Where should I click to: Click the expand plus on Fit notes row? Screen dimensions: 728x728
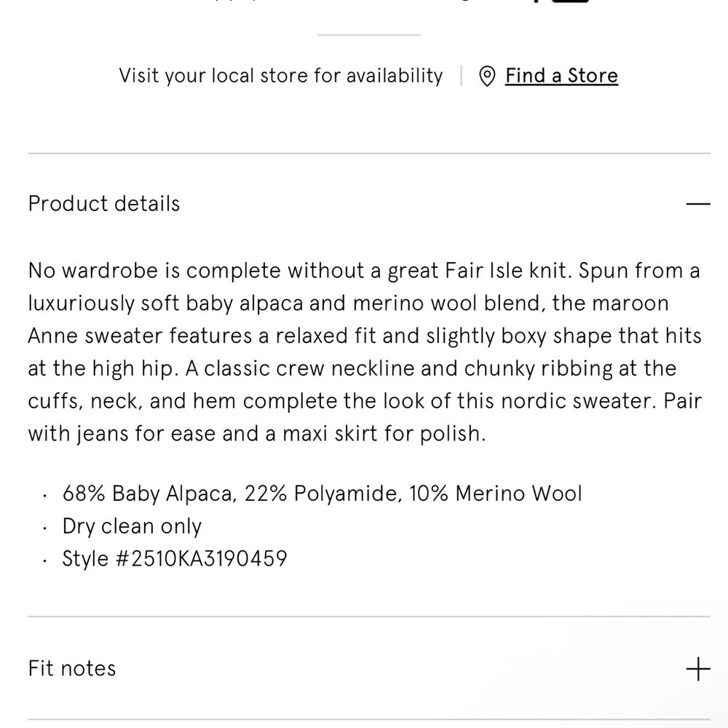coord(698,668)
